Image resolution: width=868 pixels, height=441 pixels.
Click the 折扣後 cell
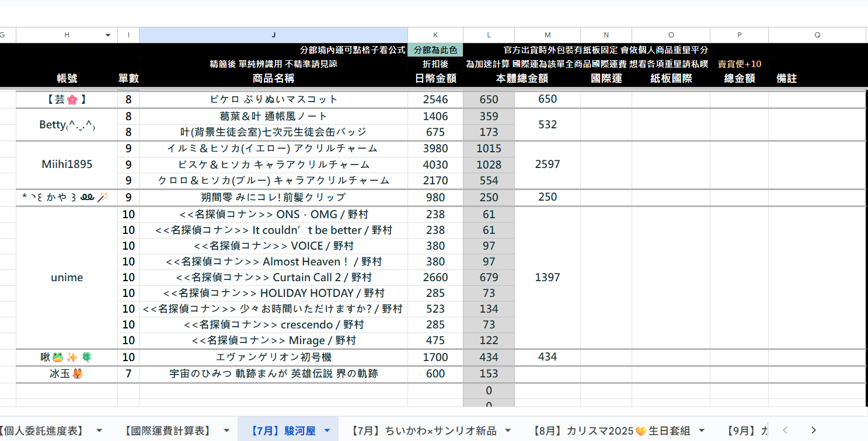pyautogui.click(x=435, y=64)
